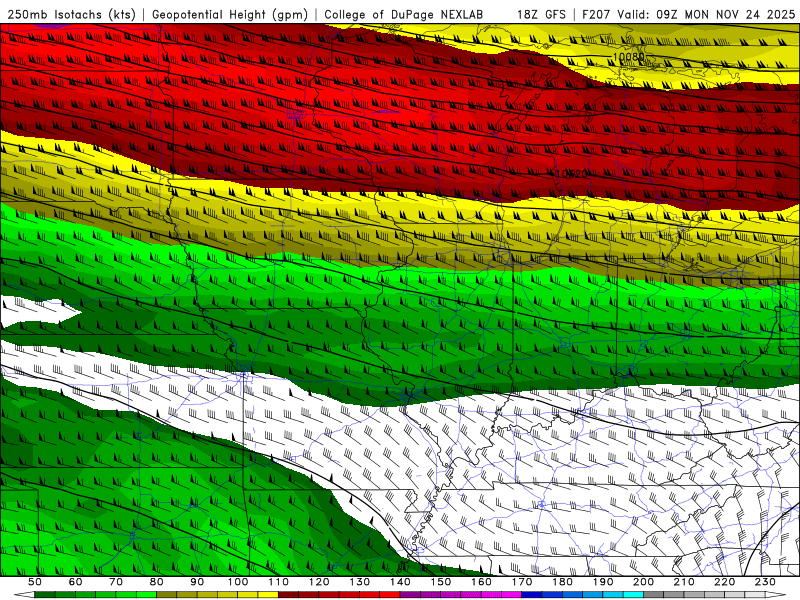Click the dark green legend swatch beneath 50

45,594
